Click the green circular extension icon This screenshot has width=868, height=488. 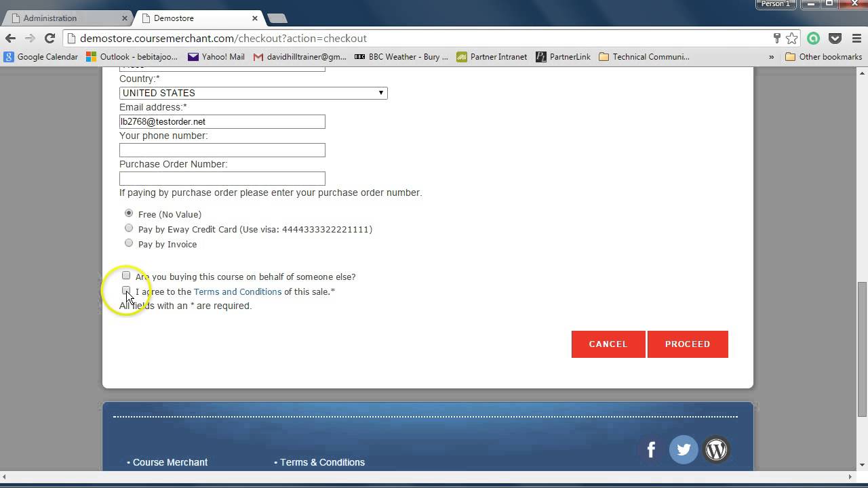pos(813,39)
